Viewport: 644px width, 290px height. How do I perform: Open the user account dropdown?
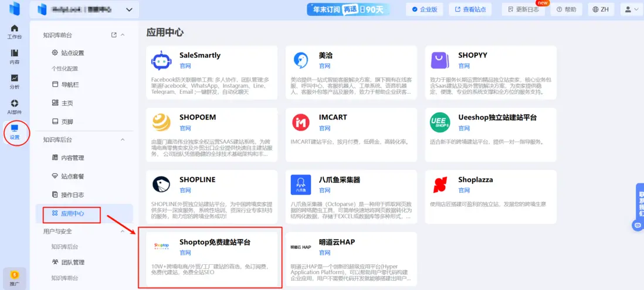[632, 9]
